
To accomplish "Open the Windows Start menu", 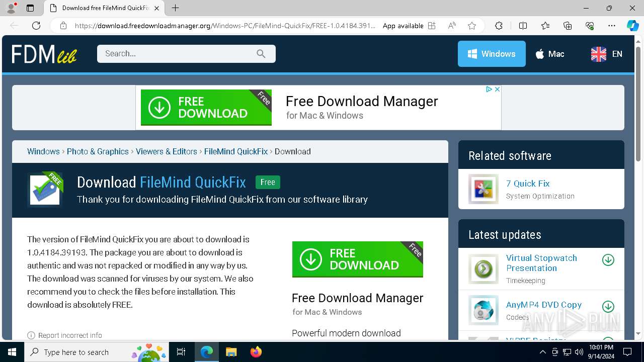I will click(x=12, y=352).
